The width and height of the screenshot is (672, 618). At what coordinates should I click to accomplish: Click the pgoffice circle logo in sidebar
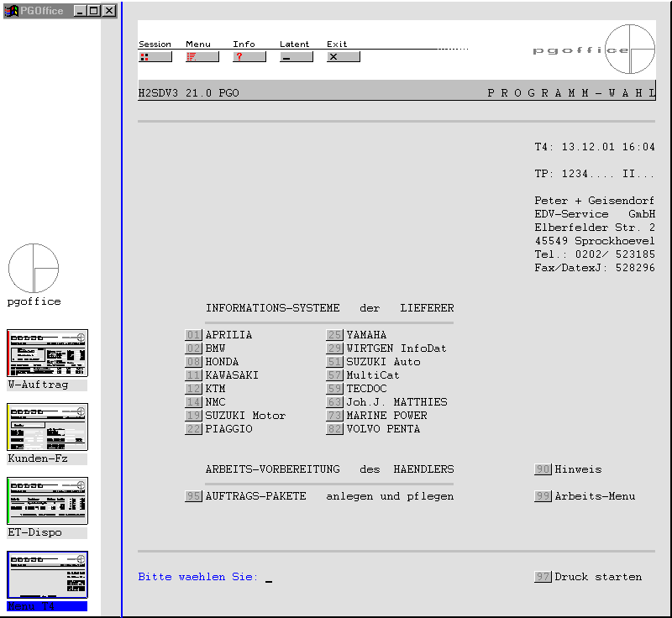(34, 269)
